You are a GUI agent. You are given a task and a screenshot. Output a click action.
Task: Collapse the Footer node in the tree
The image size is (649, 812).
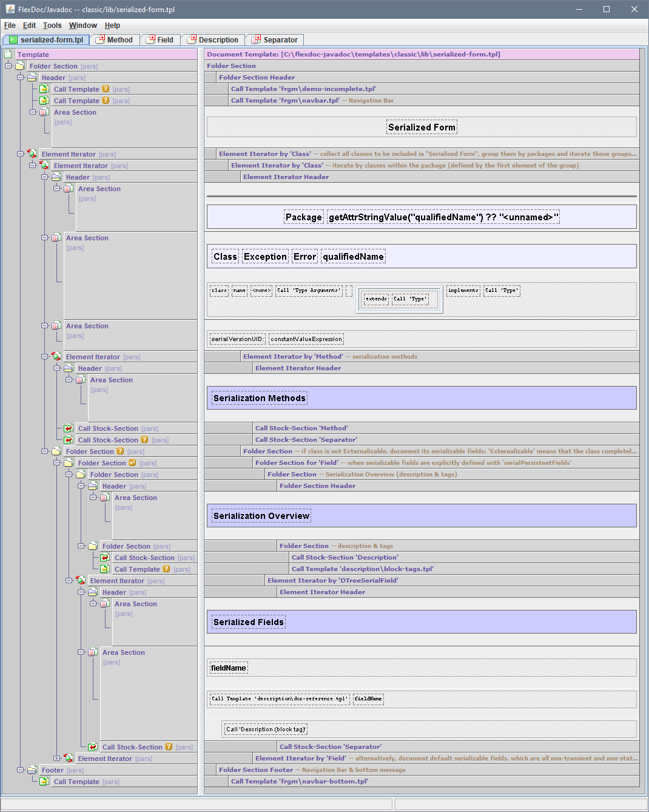tap(21, 770)
